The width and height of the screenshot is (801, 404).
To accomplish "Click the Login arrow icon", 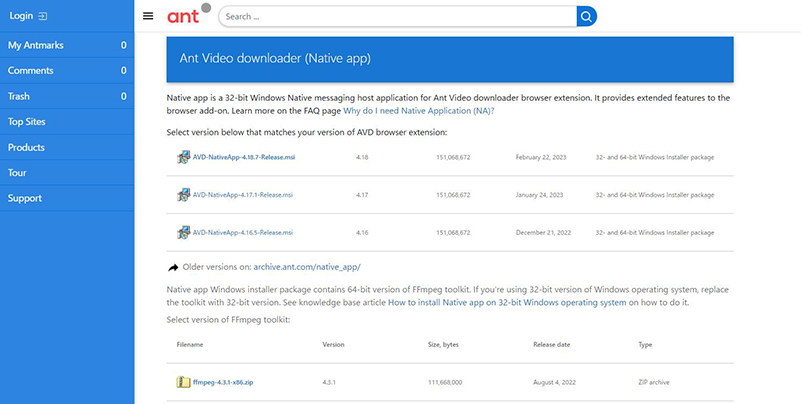I will [43, 16].
